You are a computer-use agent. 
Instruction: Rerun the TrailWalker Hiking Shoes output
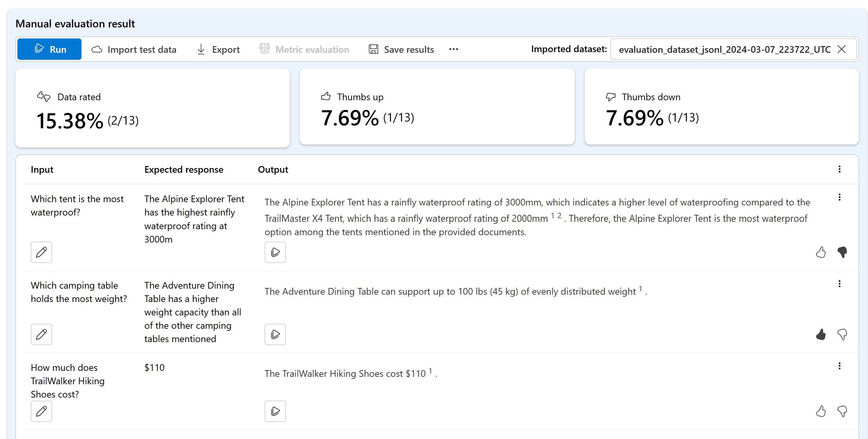(275, 411)
